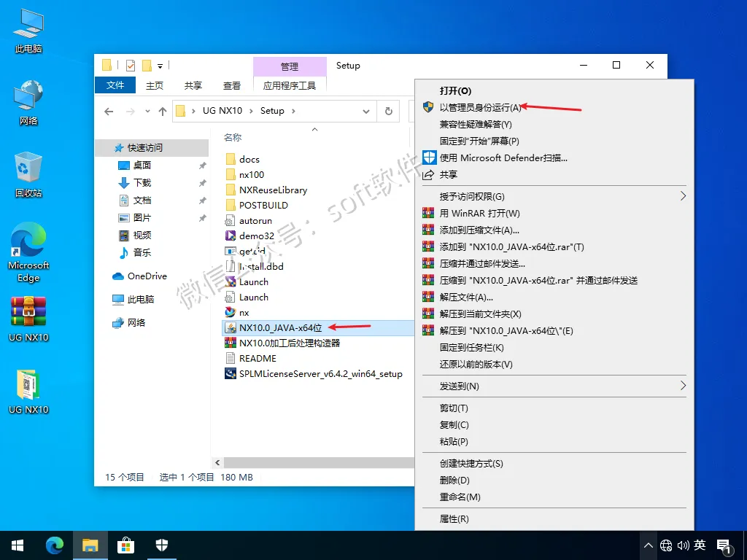Open the 应用程序工具 ribbon tab
The image size is (747, 560).
pyautogui.click(x=290, y=85)
